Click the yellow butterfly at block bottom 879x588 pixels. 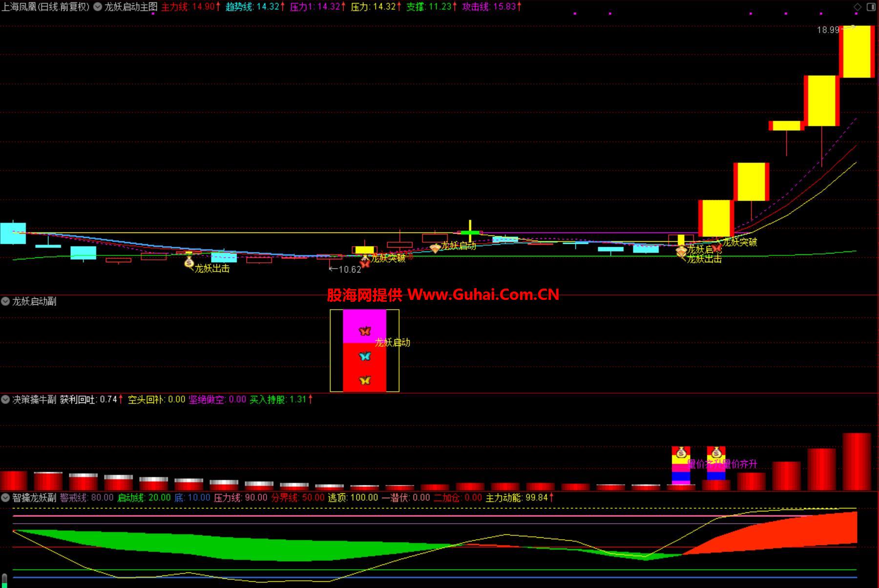click(x=365, y=380)
